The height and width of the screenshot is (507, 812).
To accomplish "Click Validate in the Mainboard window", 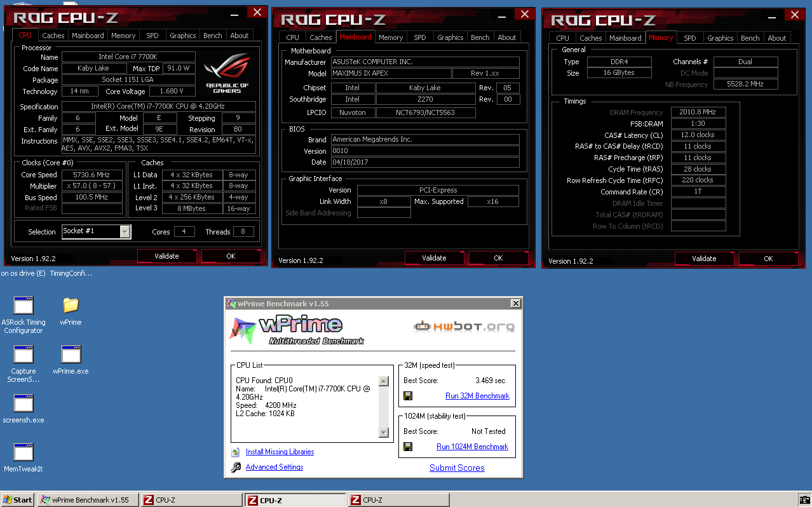I will pos(434,258).
